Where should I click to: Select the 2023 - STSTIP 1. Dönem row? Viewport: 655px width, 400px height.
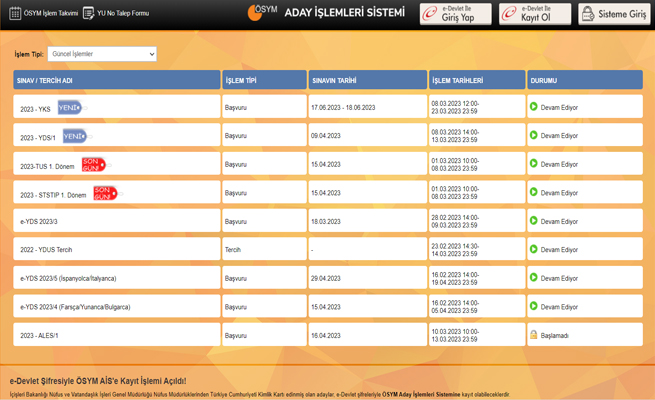[328, 192]
